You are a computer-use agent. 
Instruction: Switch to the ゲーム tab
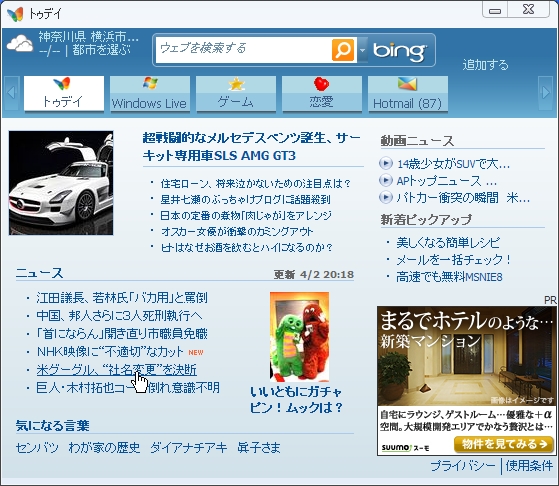(x=236, y=93)
